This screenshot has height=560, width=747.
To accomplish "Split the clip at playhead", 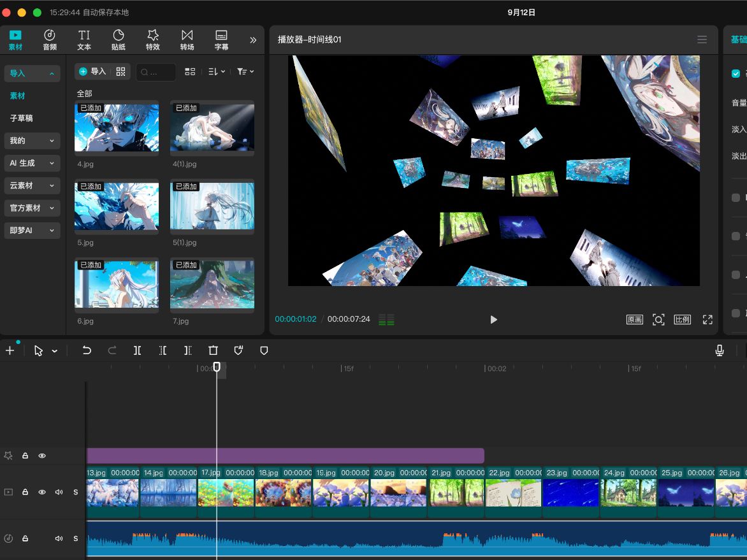I will point(137,350).
